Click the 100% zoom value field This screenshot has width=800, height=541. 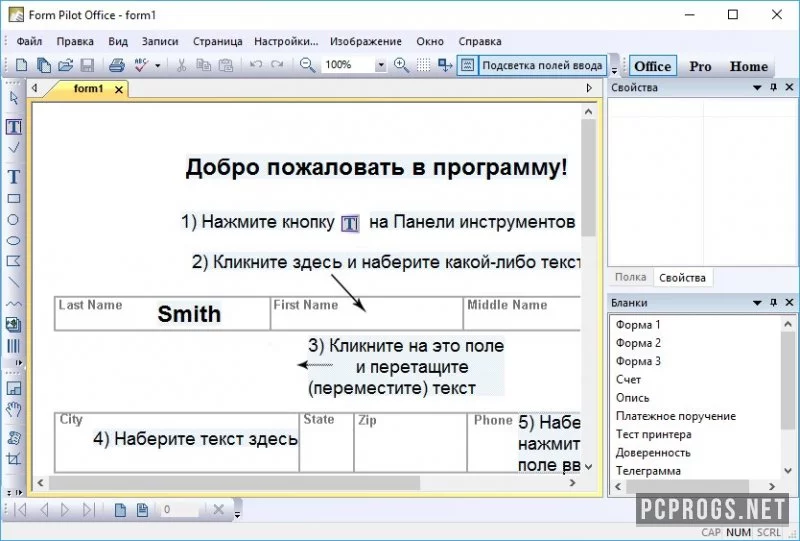348,65
